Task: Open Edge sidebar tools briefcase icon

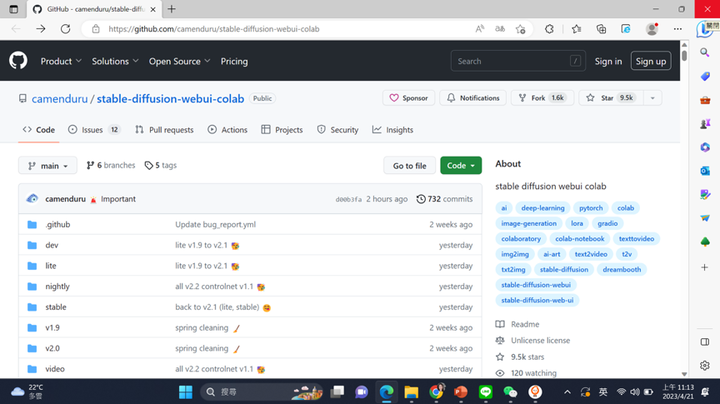Action: 705,100
